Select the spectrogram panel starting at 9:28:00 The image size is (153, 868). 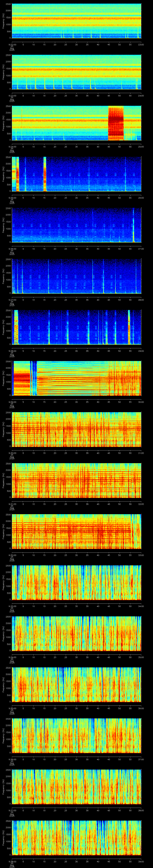[76, 327]
